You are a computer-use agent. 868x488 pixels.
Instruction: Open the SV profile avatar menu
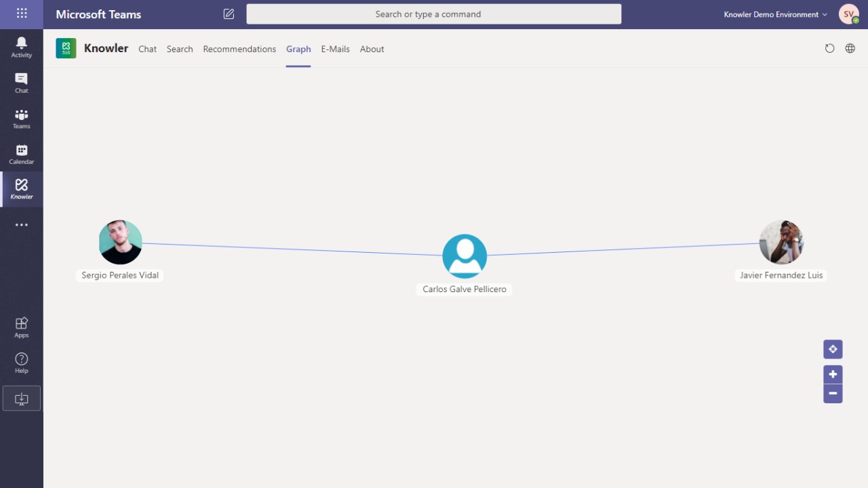pos(848,14)
